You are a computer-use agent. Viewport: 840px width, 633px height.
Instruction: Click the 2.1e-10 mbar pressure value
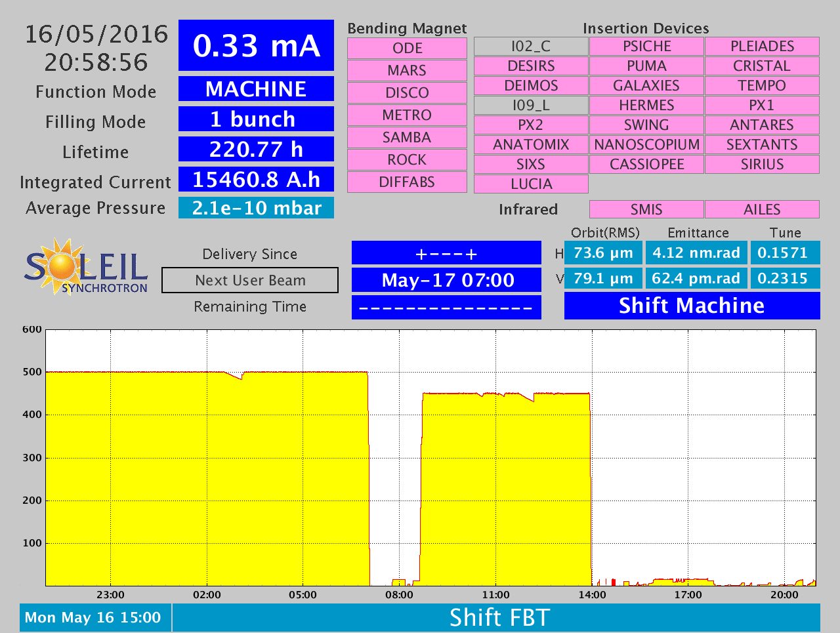tap(256, 208)
